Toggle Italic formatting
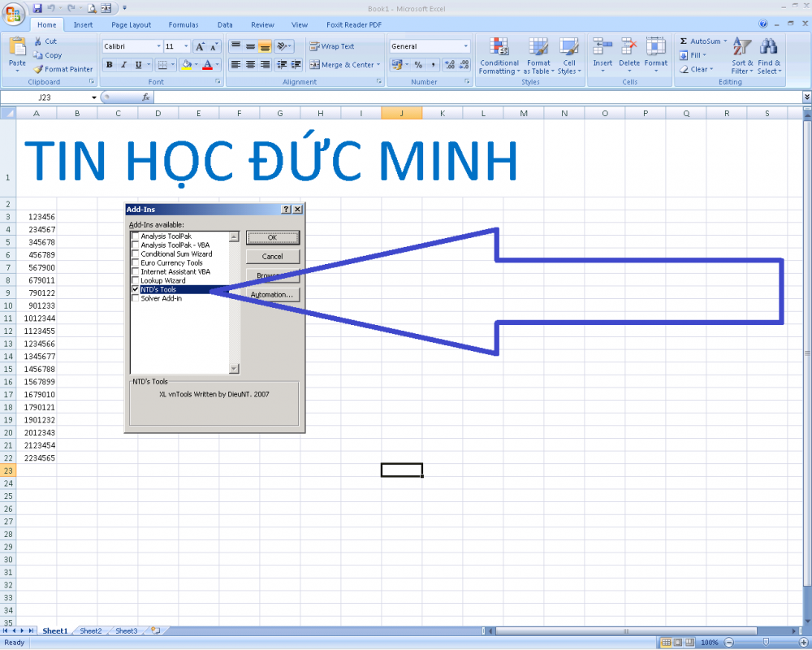 click(x=123, y=65)
